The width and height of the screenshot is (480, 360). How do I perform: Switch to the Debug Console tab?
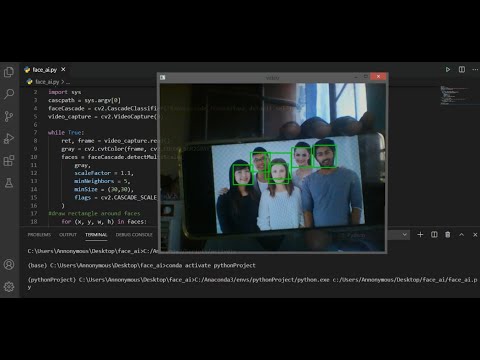pos(134,235)
